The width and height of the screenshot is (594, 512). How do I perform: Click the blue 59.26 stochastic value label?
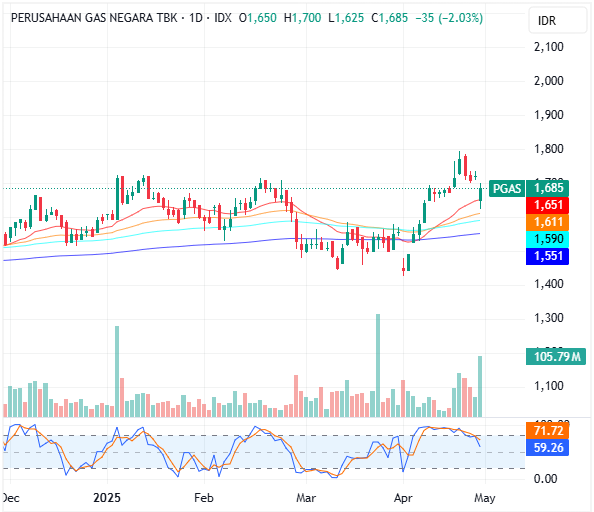[548, 448]
